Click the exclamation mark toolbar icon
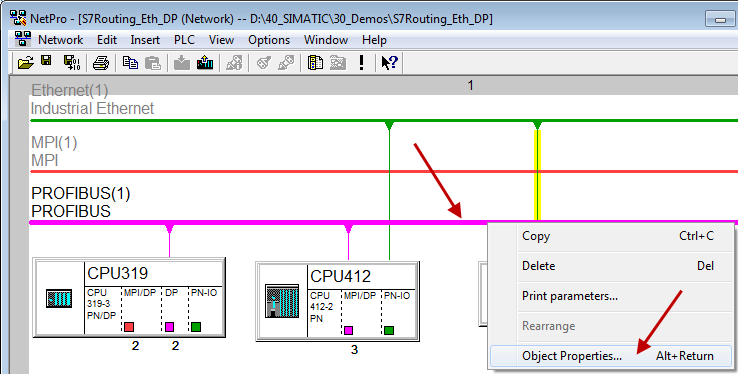The image size is (738, 374). point(361,63)
